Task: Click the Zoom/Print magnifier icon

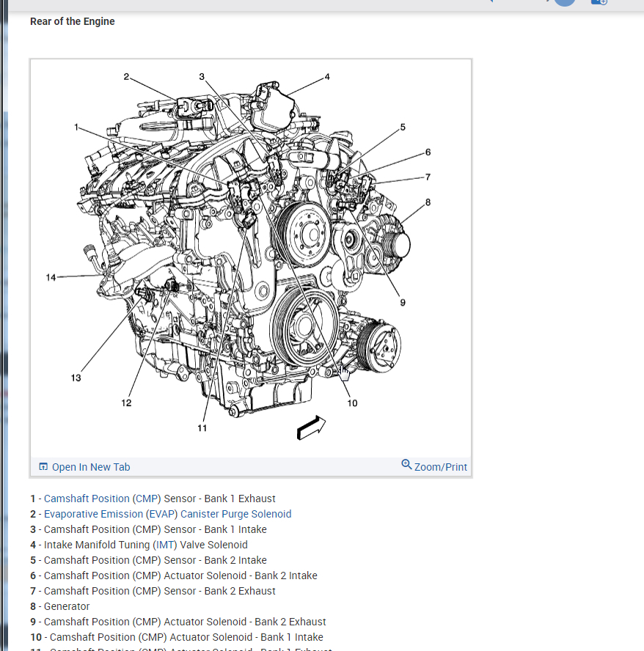Action: (406, 465)
